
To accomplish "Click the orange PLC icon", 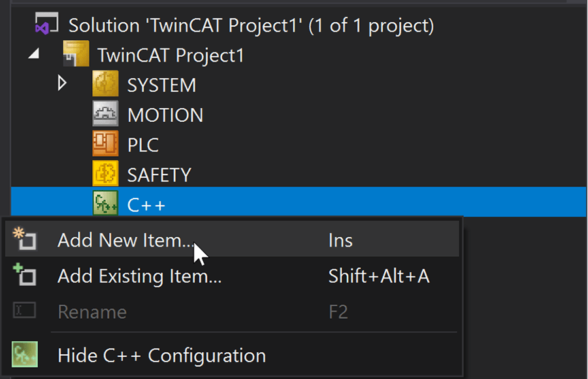I will (x=105, y=143).
